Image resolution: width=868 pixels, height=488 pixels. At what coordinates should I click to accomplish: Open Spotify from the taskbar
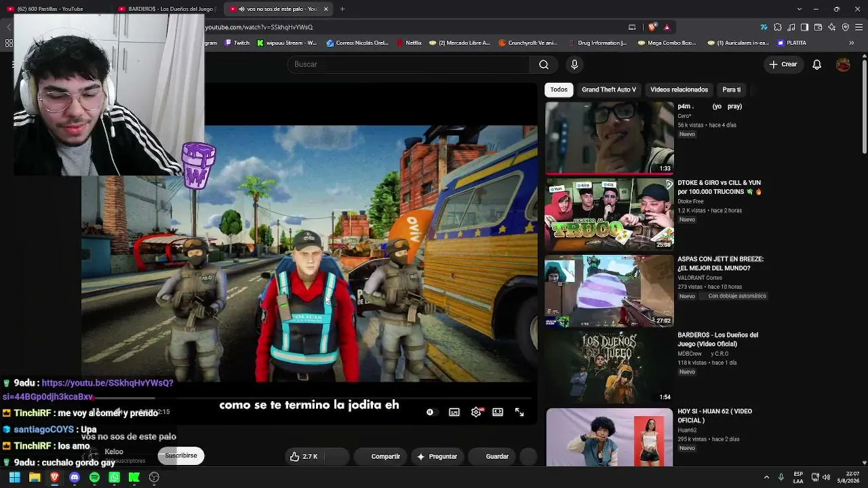[94, 477]
